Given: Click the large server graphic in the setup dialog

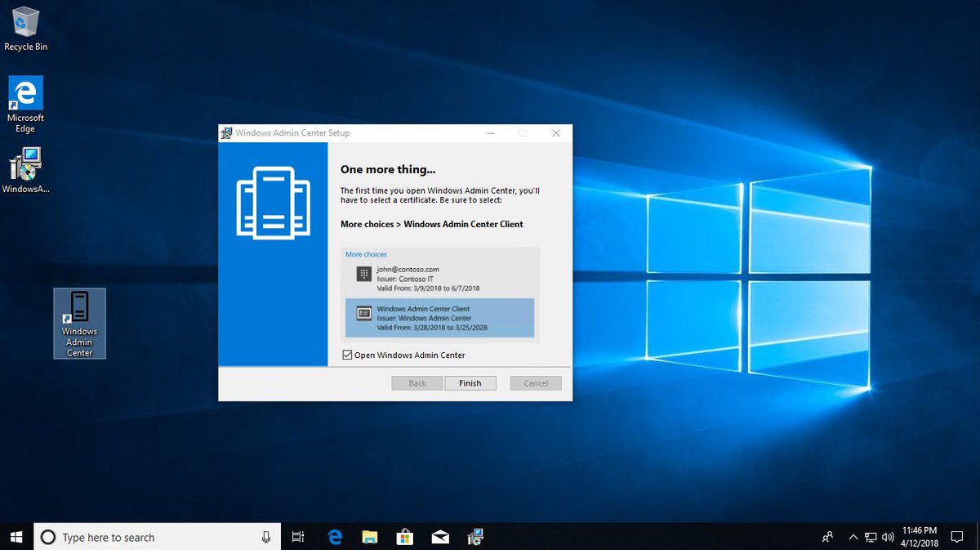Looking at the screenshot, I should [x=273, y=203].
